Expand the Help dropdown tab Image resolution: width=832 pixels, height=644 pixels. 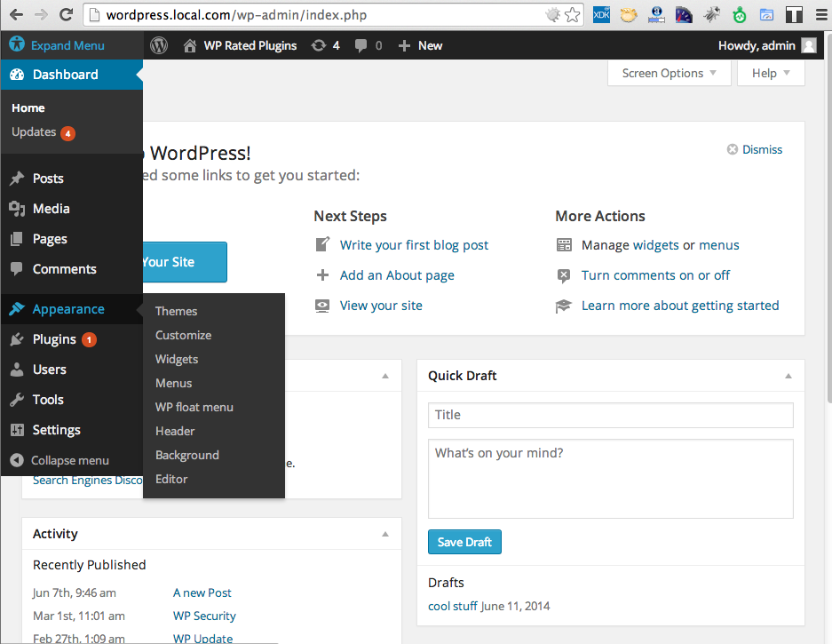coord(771,73)
